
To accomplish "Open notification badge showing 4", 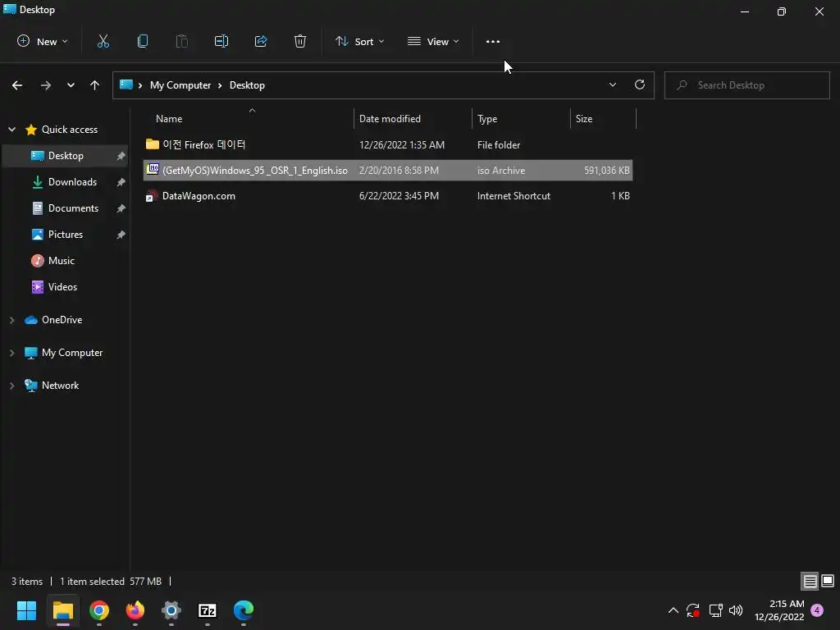I will [x=817, y=610].
